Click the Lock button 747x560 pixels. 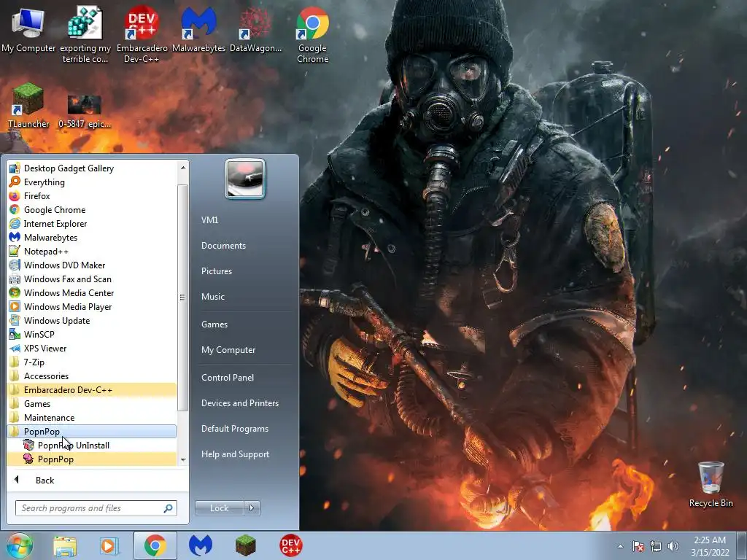pyautogui.click(x=219, y=508)
